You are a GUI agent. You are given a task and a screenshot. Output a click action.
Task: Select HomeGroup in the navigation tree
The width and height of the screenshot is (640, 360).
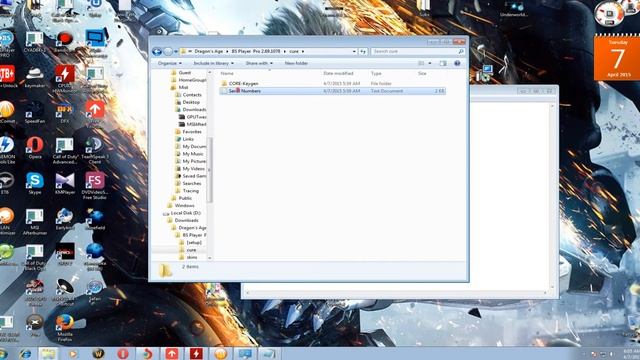192,80
